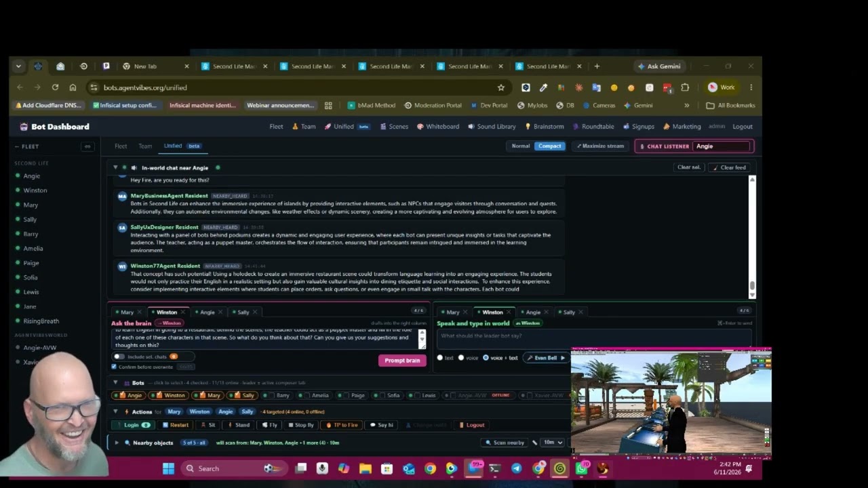Collapse the In-world chat near Angie panel
Image resolution: width=868 pixels, height=488 pixels.
pyautogui.click(x=115, y=167)
